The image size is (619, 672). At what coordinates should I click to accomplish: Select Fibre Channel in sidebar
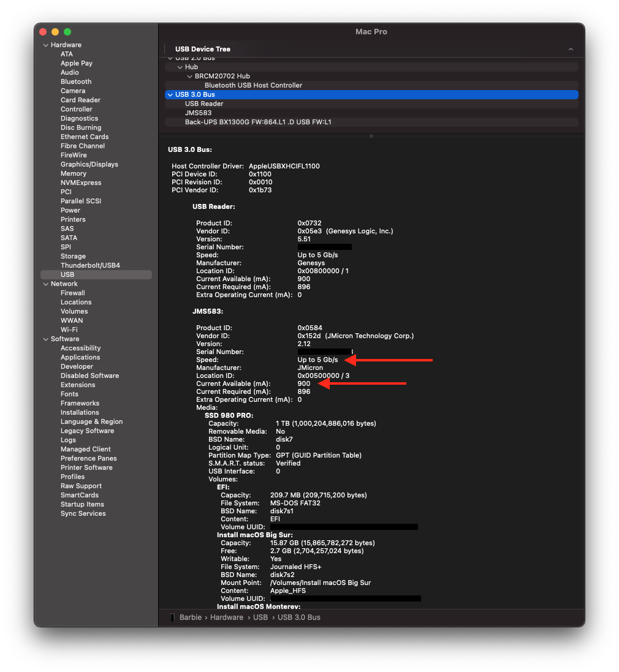[82, 146]
